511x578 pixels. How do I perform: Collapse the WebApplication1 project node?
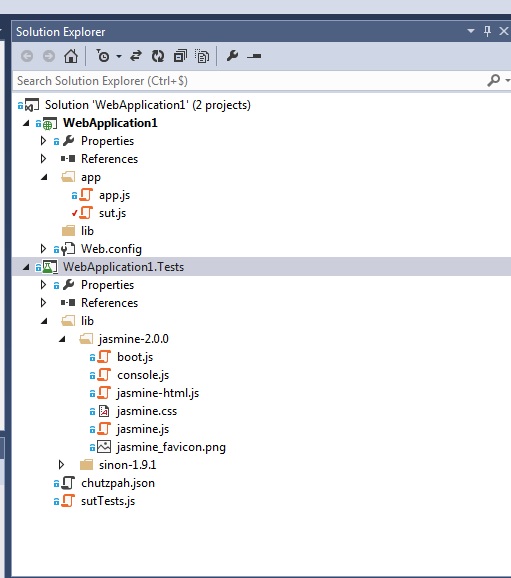click(26, 123)
